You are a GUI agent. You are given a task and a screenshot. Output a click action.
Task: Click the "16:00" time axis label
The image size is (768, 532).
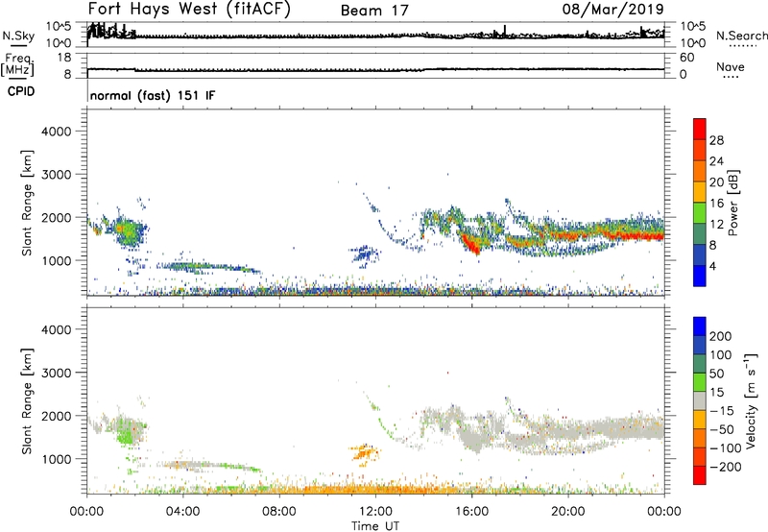[471, 512]
